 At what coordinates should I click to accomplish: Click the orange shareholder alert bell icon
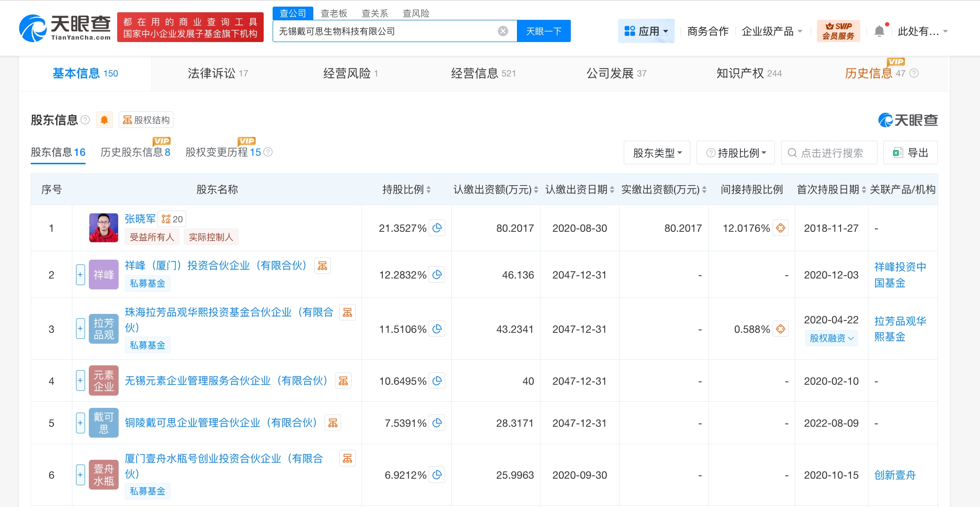point(104,120)
